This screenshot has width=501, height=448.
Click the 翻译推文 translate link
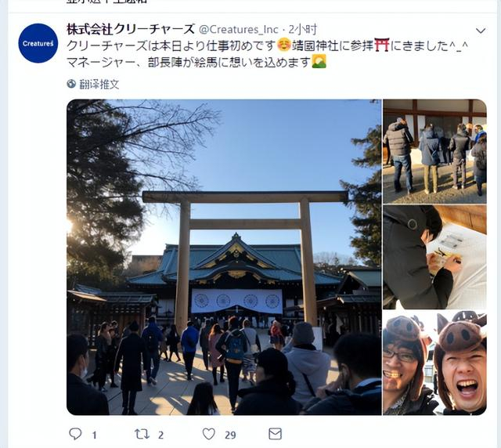pos(99,85)
